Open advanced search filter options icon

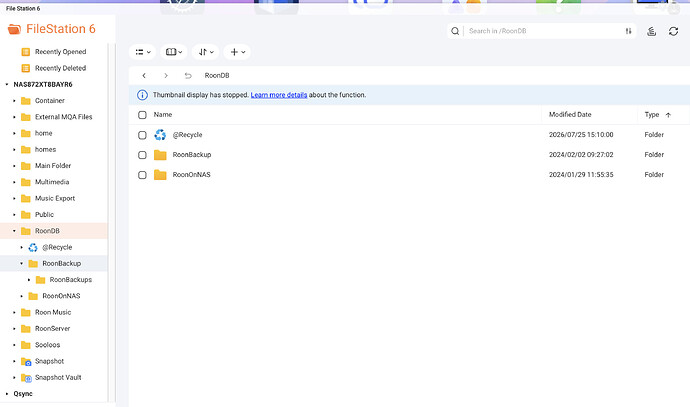628,31
